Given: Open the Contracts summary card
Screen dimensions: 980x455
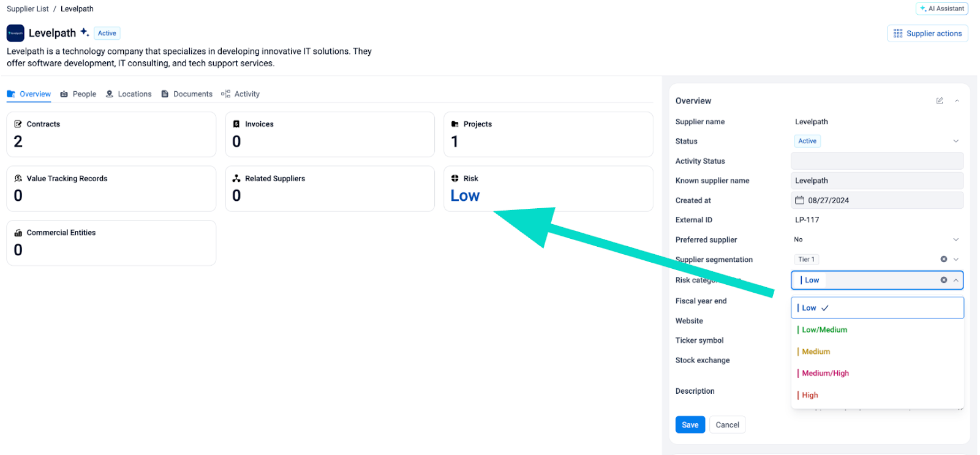Looking at the screenshot, I should point(111,134).
